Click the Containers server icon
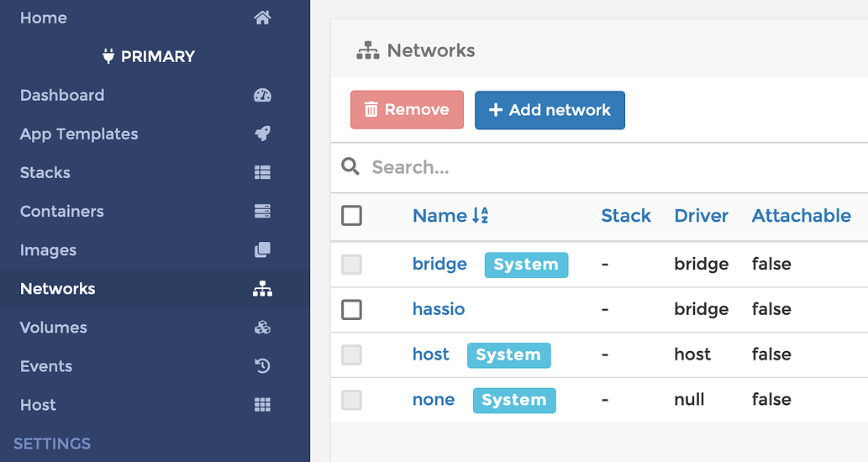This screenshot has width=868, height=462. pos(262,212)
